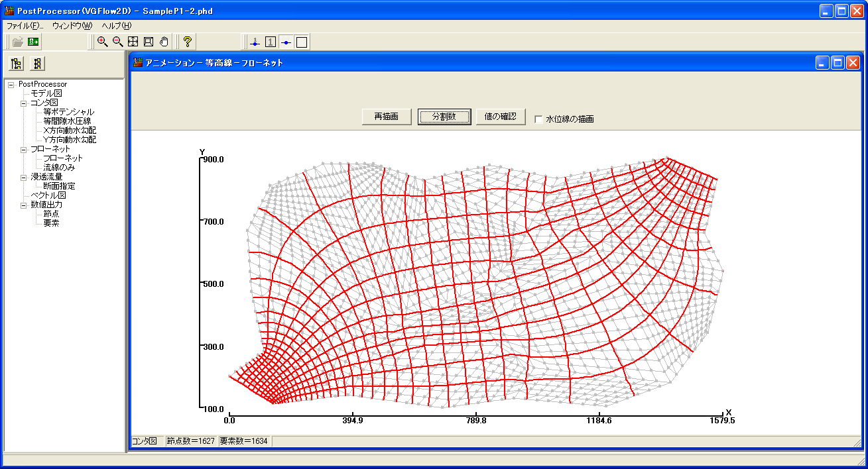
Task: Click the zoom window rectangle icon
Action: pyautogui.click(x=149, y=42)
